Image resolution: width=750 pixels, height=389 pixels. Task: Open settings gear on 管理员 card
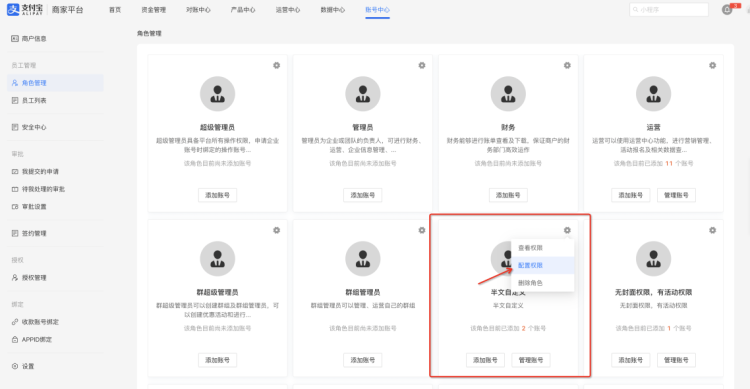tap(422, 65)
